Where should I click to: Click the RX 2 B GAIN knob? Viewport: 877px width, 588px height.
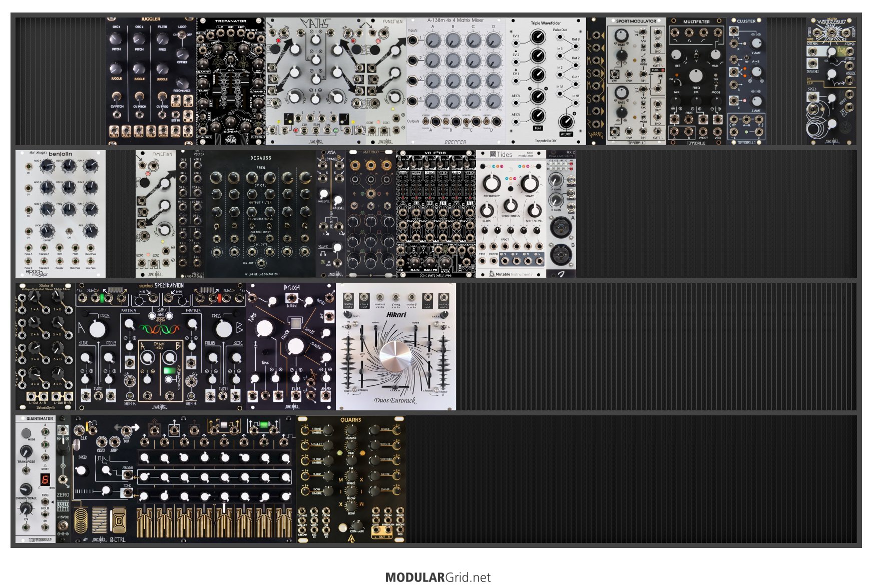click(555, 201)
